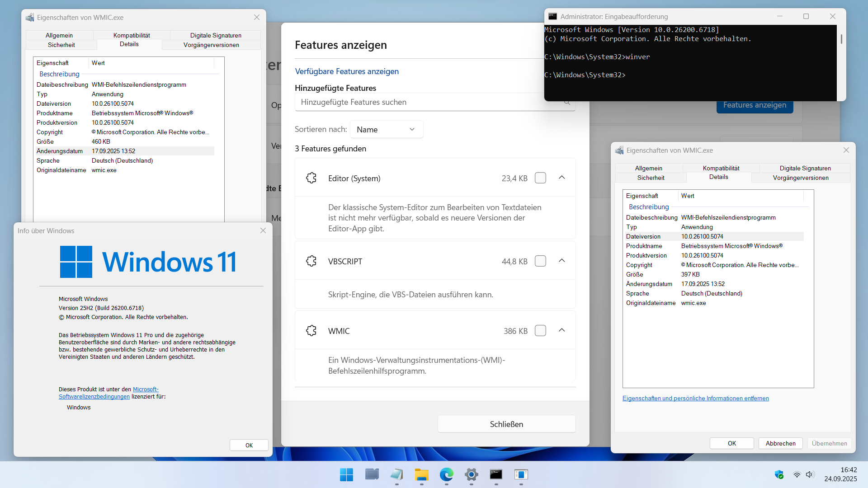The width and height of the screenshot is (868, 488).
Task: Open File Explorer from the taskbar
Action: 421,474
